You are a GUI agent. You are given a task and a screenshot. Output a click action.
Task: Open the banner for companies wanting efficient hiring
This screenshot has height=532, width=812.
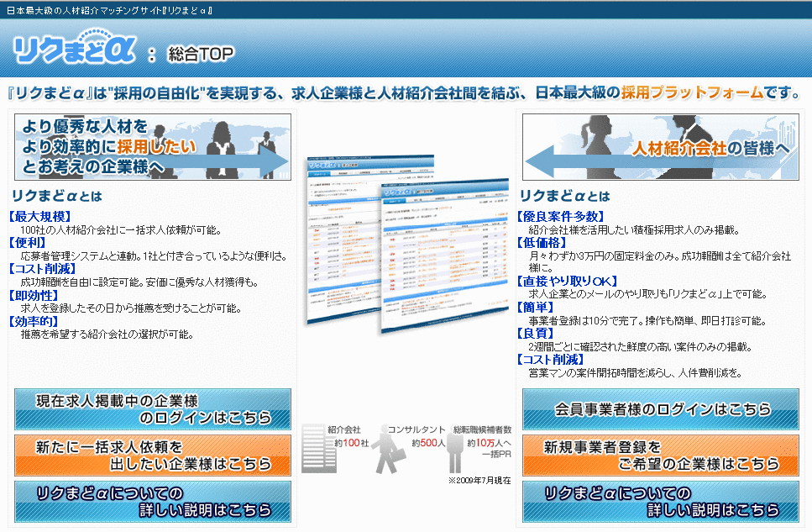(x=153, y=147)
